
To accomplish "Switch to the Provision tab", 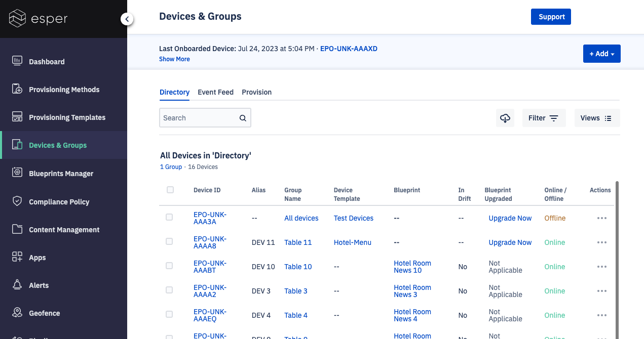I will [x=256, y=92].
